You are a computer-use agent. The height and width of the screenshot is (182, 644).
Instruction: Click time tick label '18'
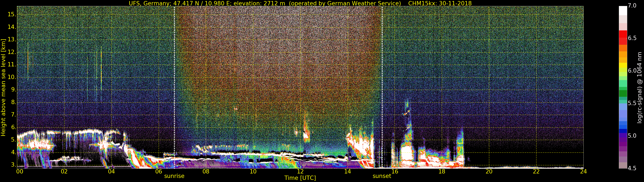click(x=442, y=172)
